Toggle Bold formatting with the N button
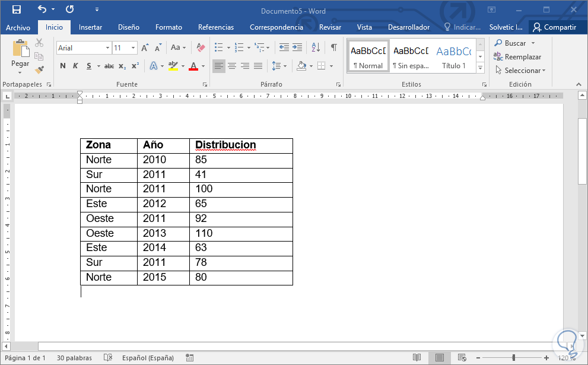This screenshot has width=588, height=365. [x=63, y=66]
